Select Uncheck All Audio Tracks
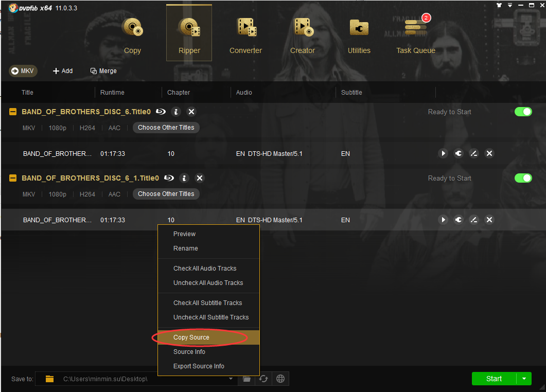 [x=208, y=283]
